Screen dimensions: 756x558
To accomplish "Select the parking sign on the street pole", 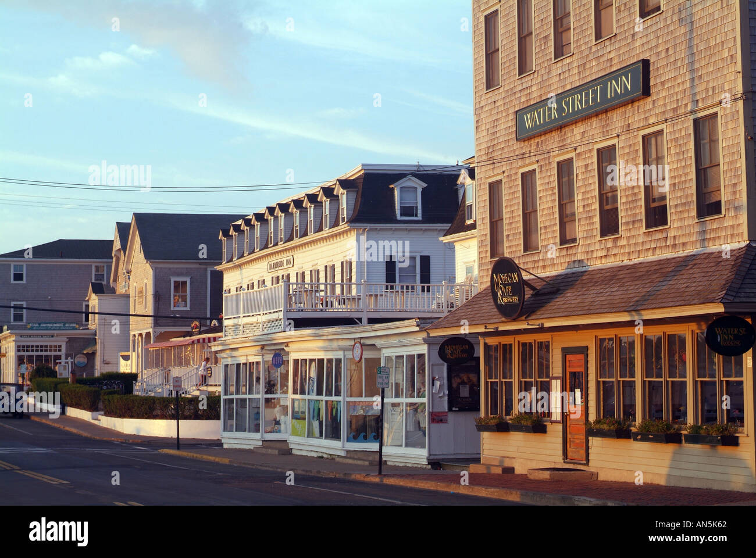I will (382, 378).
